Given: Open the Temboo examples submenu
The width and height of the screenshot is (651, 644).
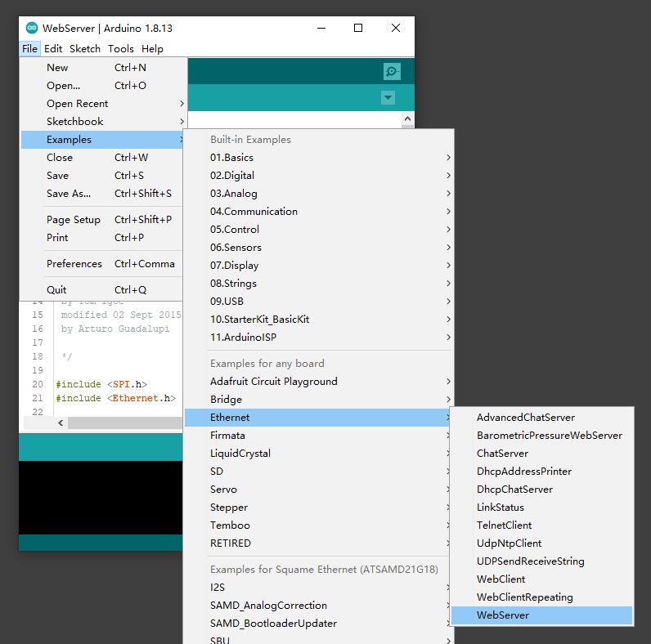Looking at the screenshot, I should pos(318,525).
